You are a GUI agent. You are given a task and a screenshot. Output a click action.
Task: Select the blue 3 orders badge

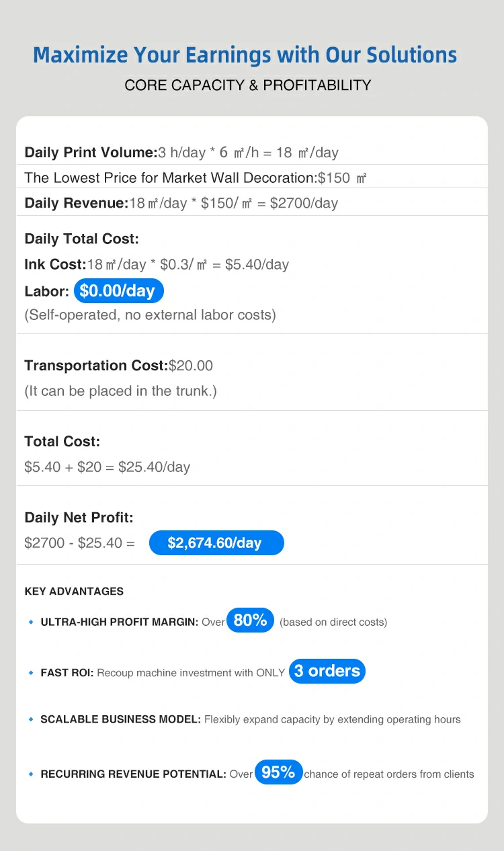coord(327,671)
